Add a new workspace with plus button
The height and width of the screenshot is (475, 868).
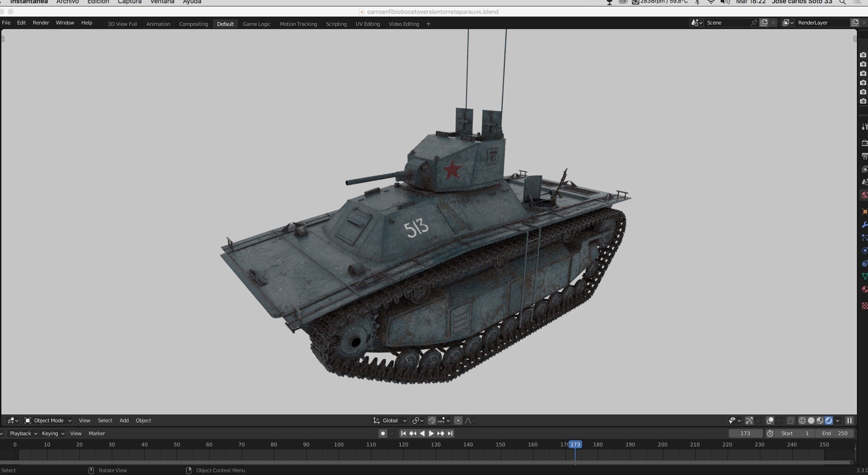coord(428,24)
